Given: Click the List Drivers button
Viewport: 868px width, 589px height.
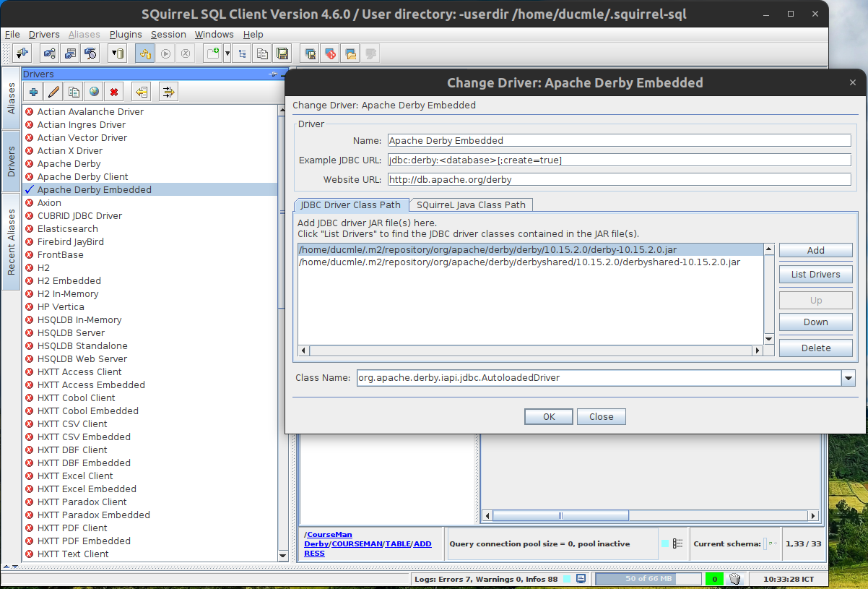Looking at the screenshot, I should point(816,274).
